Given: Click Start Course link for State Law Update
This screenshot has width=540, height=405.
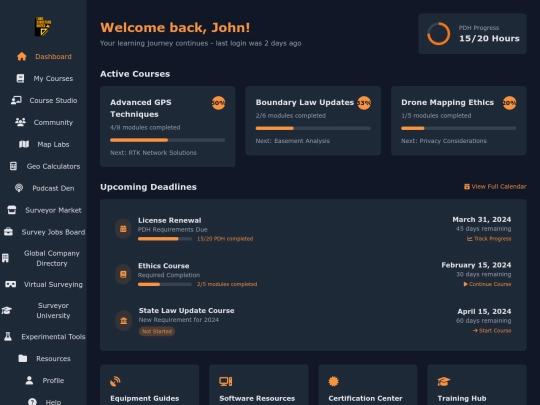Looking at the screenshot, I should (492, 331).
